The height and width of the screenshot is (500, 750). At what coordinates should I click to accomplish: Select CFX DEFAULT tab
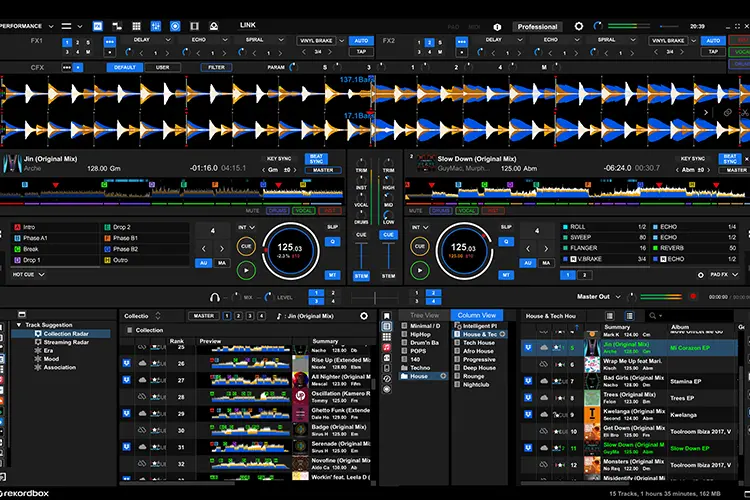coord(124,67)
